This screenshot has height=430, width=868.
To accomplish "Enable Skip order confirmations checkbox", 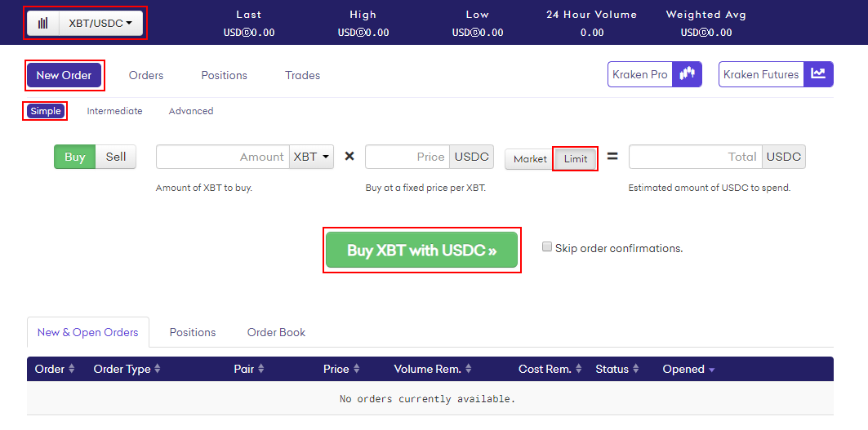I will point(547,246).
